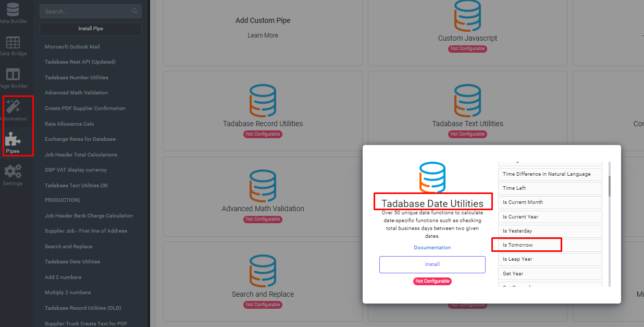This screenshot has height=327, width=644.
Task: Focus the pipes Search input field
Action: pos(90,11)
